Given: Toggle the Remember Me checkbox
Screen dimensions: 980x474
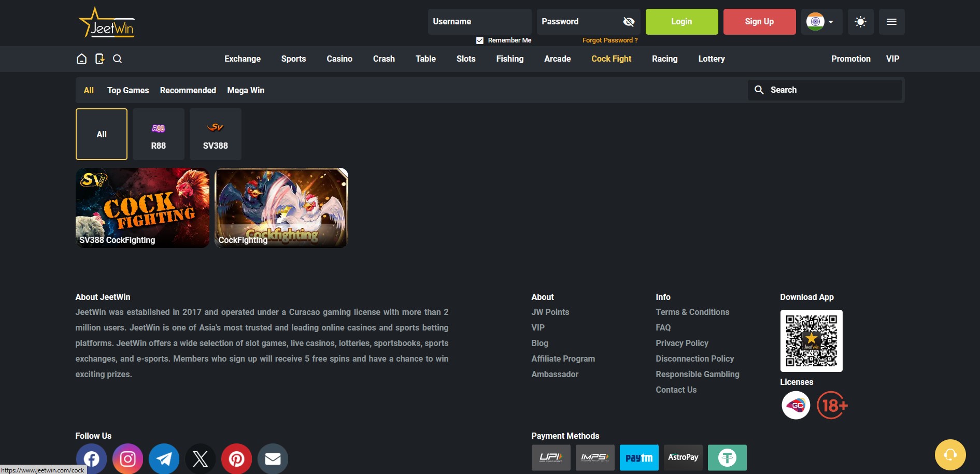Looking at the screenshot, I should tap(480, 40).
